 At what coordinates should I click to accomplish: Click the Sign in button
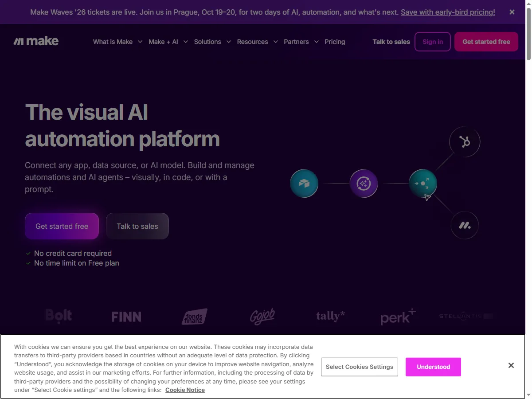coord(433,42)
